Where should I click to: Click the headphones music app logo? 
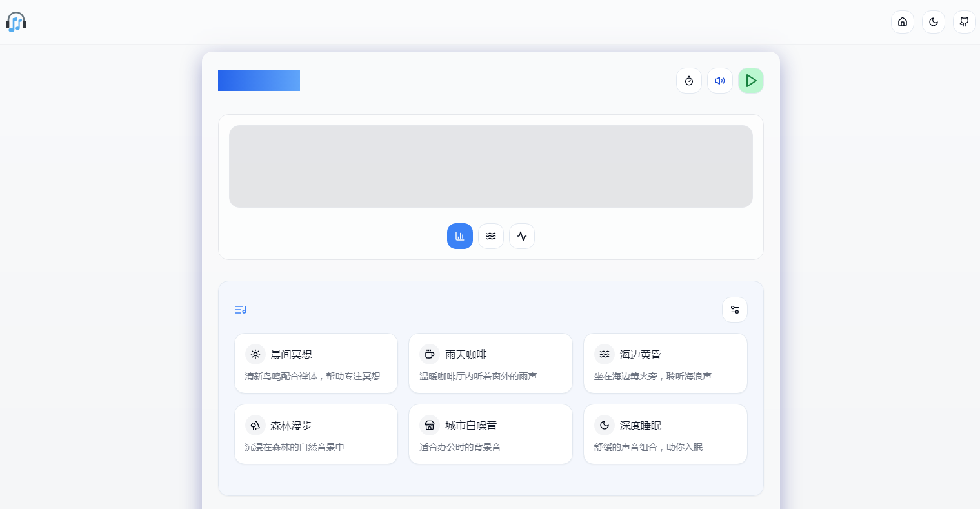[x=16, y=22]
